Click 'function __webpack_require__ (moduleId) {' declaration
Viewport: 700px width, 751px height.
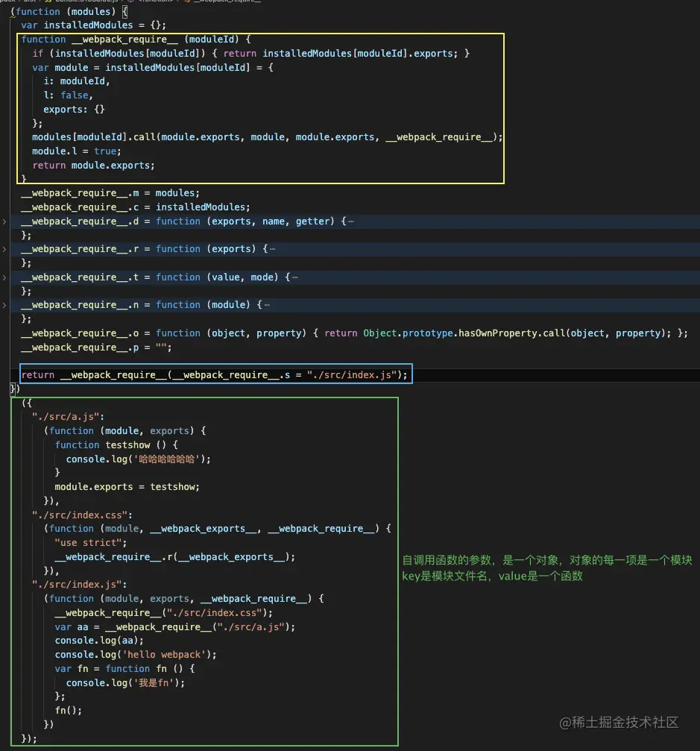point(136,40)
